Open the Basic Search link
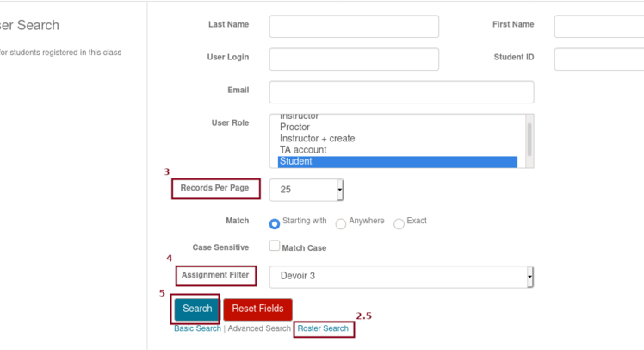Screen dimensions: 644x350 click(197, 328)
